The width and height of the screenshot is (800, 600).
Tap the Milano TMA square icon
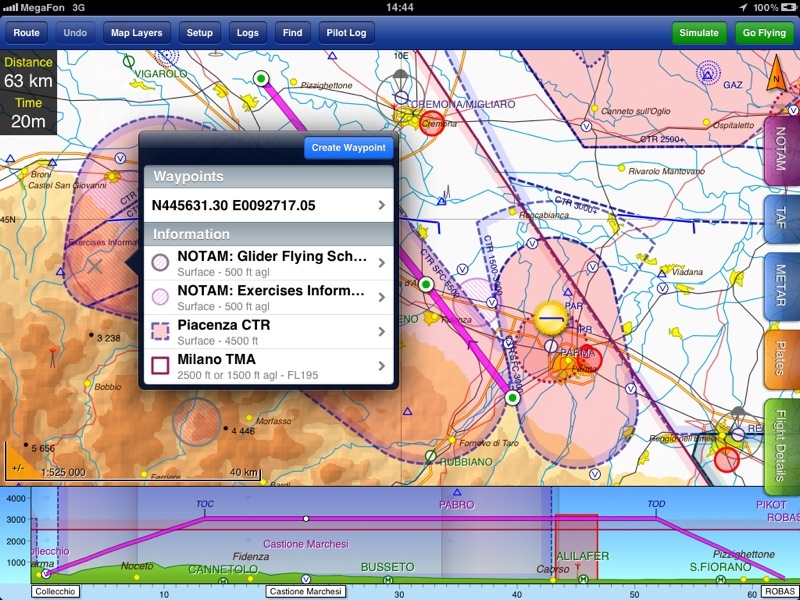click(x=160, y=366)
